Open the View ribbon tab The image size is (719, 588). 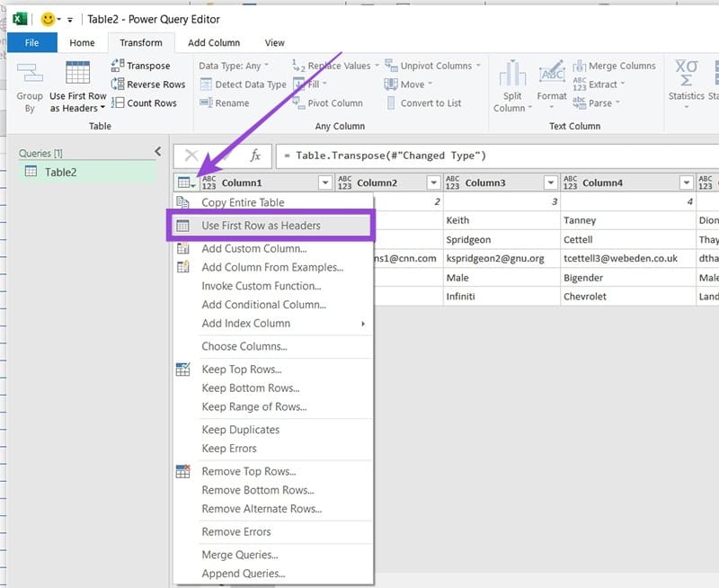click(x=274, y=42)
